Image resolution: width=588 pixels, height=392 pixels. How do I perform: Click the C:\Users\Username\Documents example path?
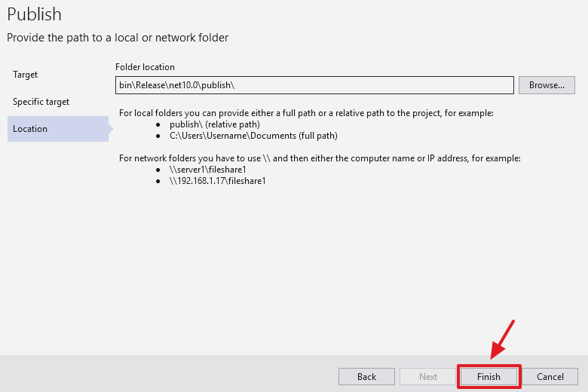click(253, 136)
